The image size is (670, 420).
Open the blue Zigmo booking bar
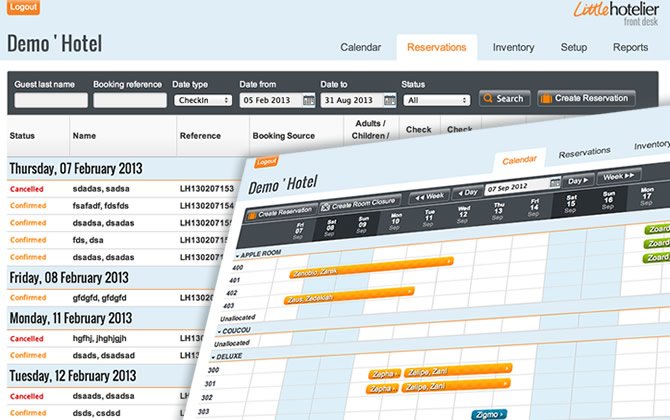tap(489, 414)
